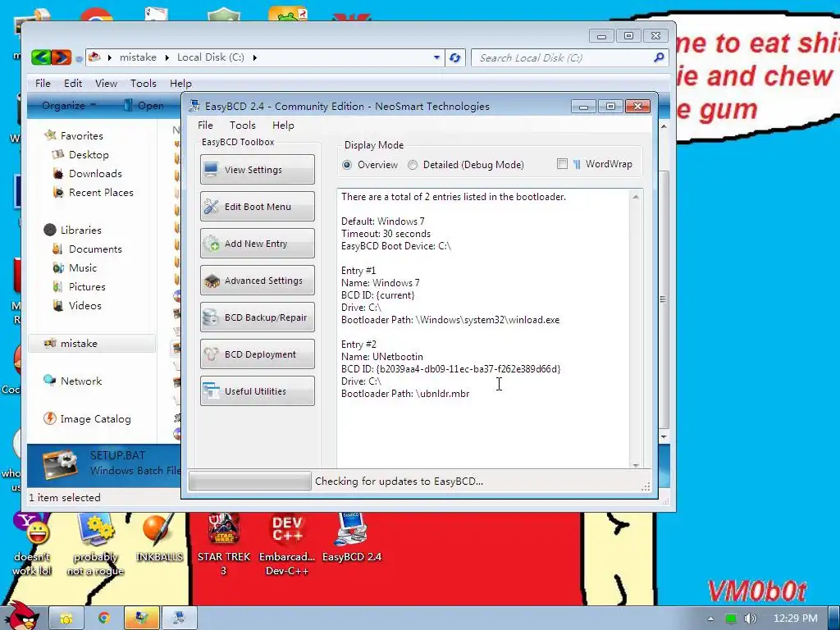Open Chrome from the taskbar
This screenshot has height=630, width=840.
pos(104,619)
